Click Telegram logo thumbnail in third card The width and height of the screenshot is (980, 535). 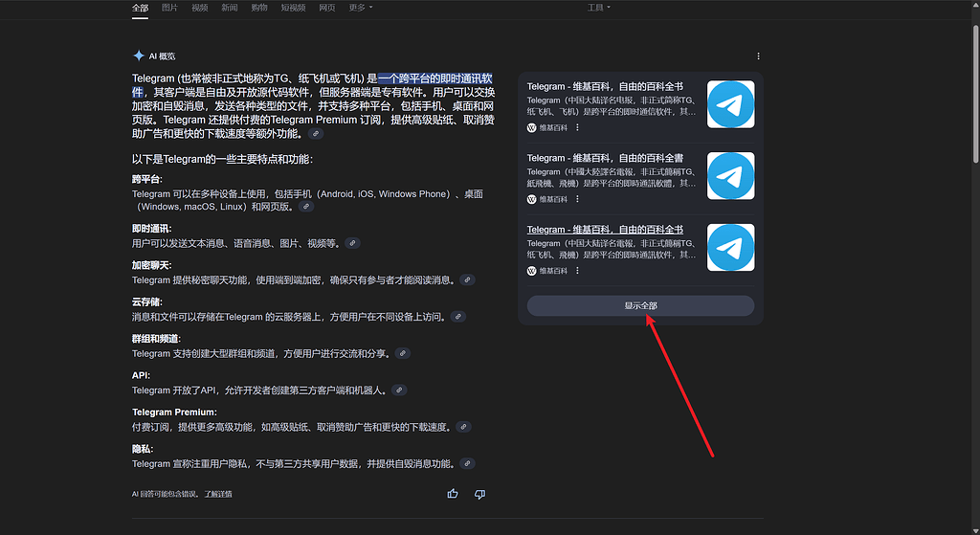pyautogui.click(x=730, y=248)
